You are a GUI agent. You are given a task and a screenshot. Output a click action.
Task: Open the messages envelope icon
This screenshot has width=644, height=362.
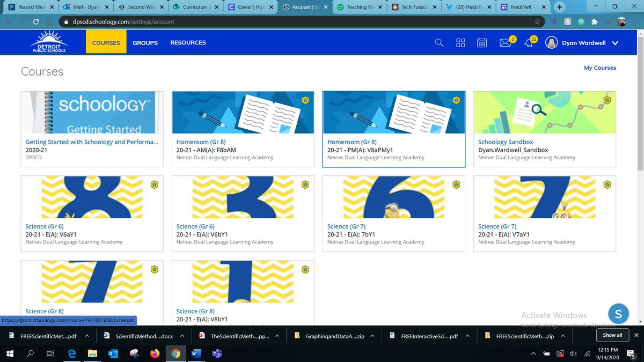click(505, 43)
